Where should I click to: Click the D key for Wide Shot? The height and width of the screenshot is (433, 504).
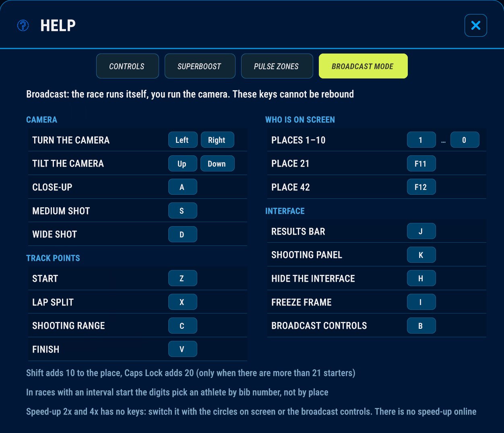[182, 234]
